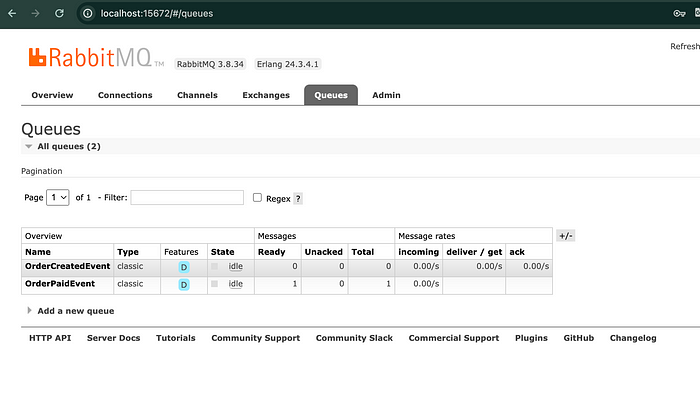Open the Channels tab
Image resolution: width=700 pixels, height=398 pixels.
point(197,95)
